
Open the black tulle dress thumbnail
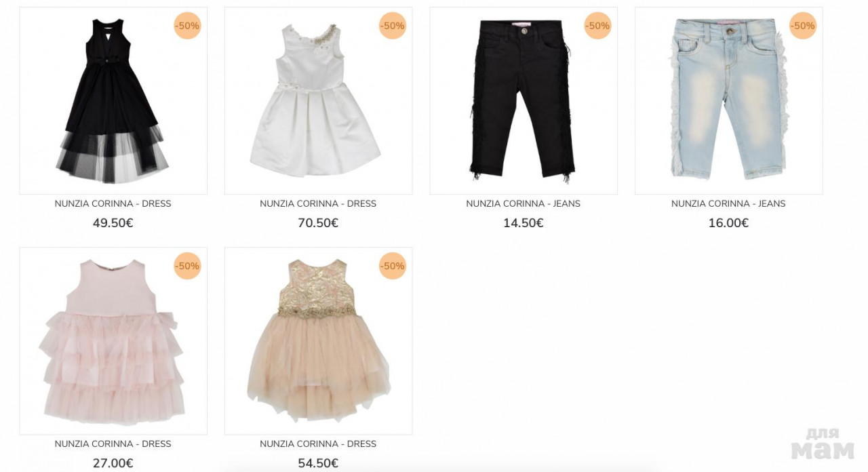click(113, 100)
